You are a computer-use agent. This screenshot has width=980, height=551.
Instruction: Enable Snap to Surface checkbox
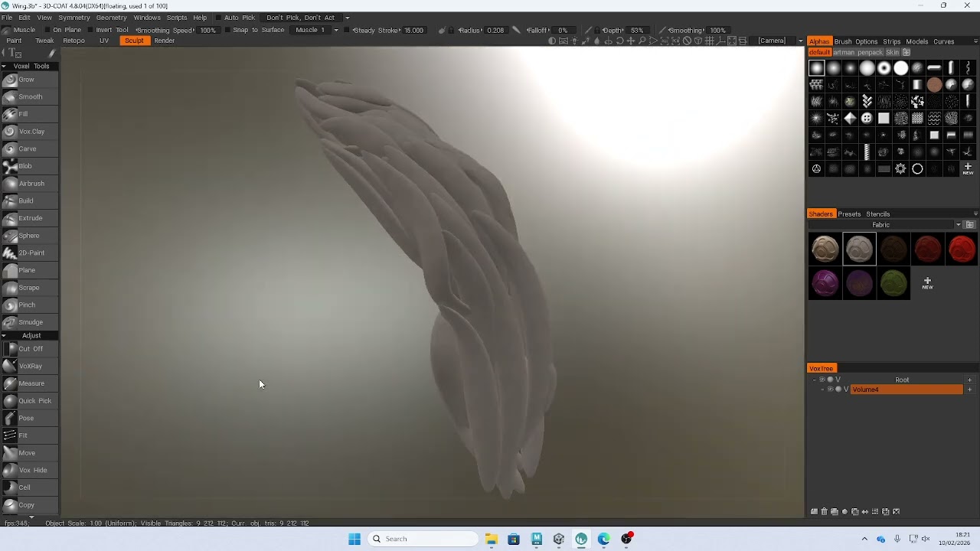(226, 30)
